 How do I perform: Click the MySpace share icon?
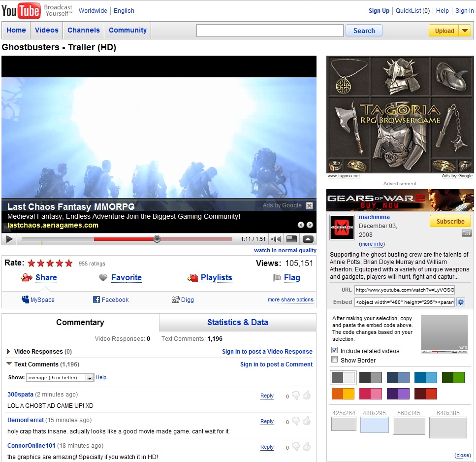click(x=26, y=299)
